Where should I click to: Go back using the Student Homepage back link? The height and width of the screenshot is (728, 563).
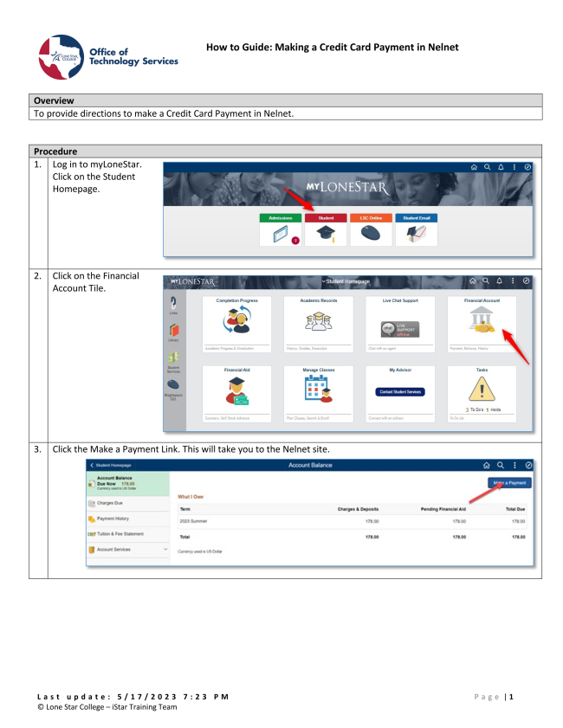pos(111,465)
